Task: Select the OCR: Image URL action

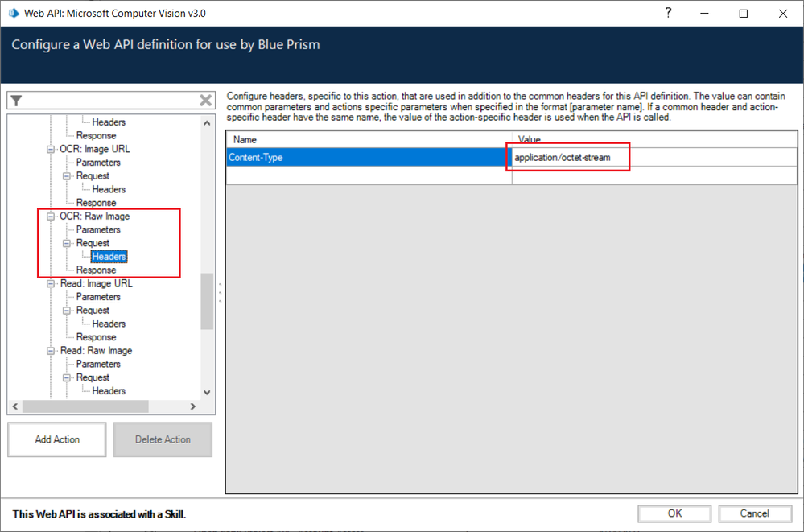Action: (x=95, y=149)
